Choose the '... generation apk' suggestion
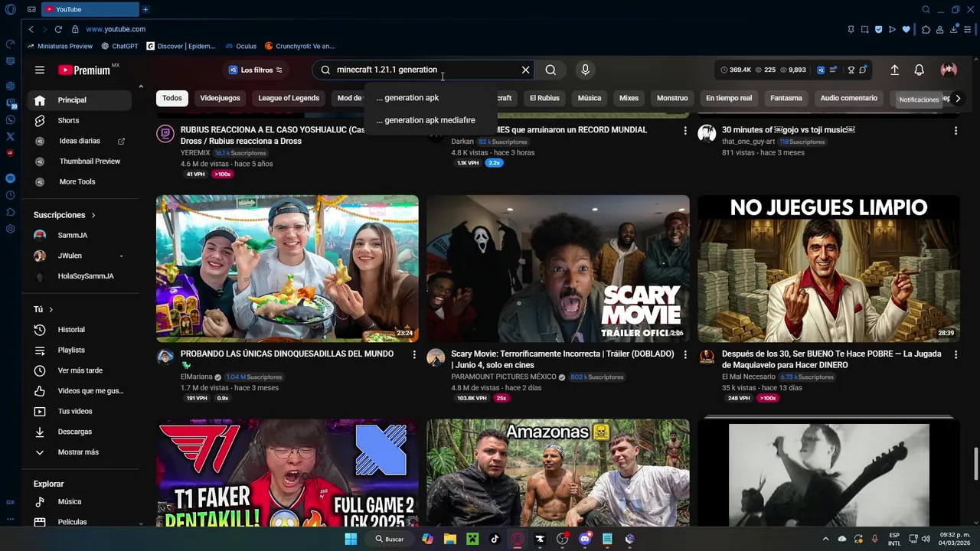This screenshot has width=980, height=551. 431,98
